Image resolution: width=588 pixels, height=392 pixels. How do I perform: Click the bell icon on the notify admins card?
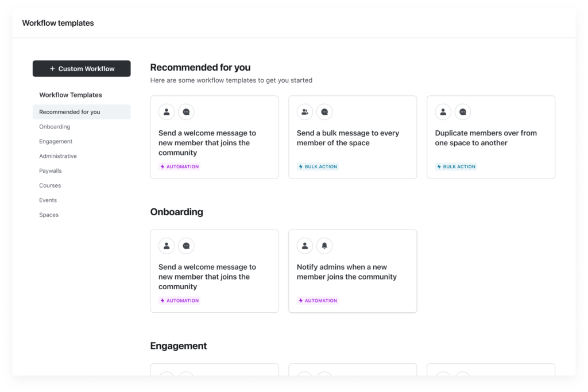point(324,245)
